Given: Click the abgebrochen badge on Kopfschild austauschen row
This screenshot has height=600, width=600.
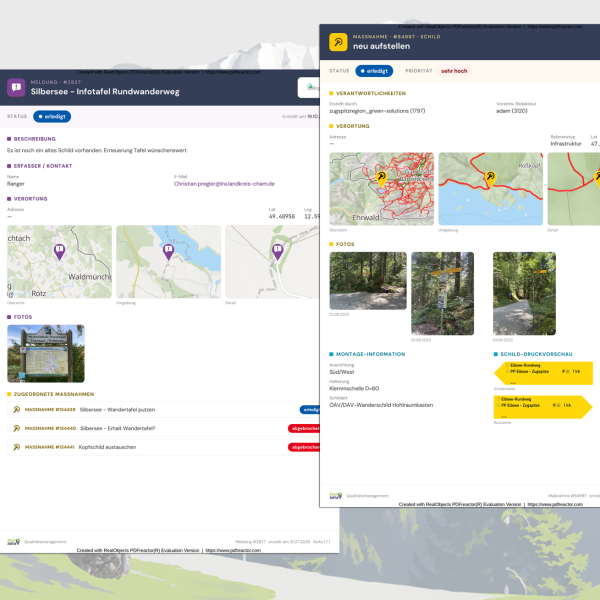Looking at the screenshot, I should [x=304, y=447].
